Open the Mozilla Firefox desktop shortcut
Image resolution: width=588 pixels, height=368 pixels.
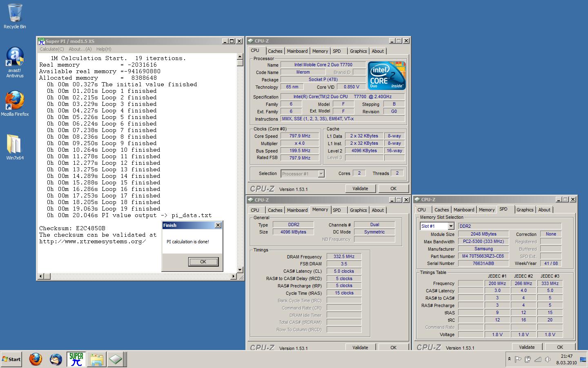15,103
